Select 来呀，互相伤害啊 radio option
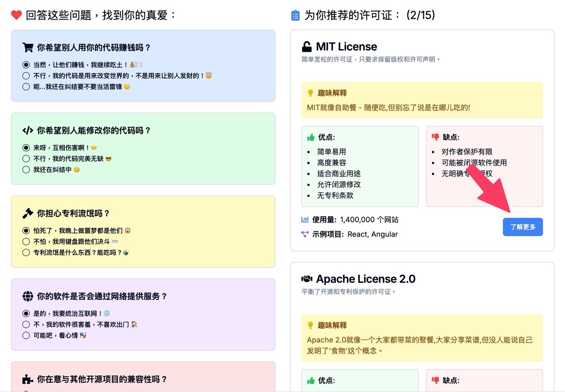Image resolution: width=565 pixels, height=392 pixels. pos(26,147)
